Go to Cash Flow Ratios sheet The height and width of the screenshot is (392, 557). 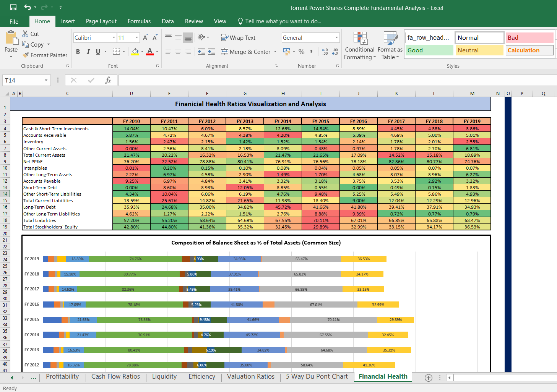pyautogui.click(x=115, y=377)
